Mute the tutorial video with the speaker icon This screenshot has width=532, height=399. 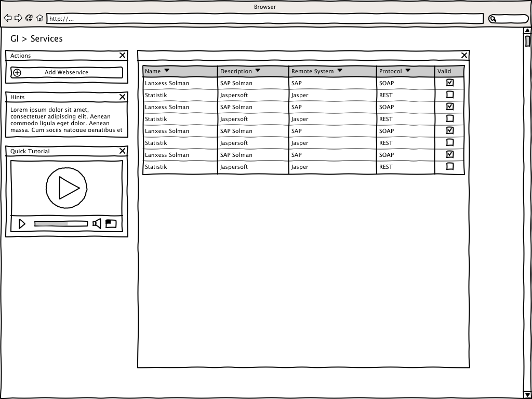click(x=97, y=224)
